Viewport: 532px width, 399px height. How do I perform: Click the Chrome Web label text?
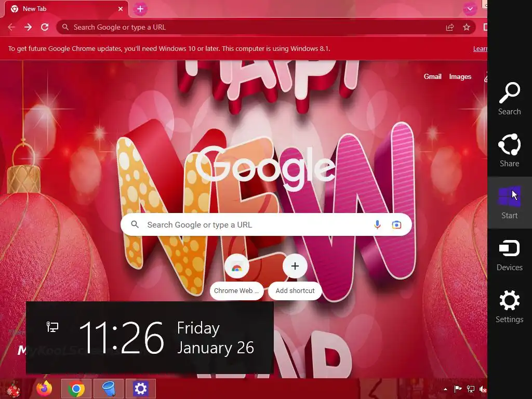(236, 291)
